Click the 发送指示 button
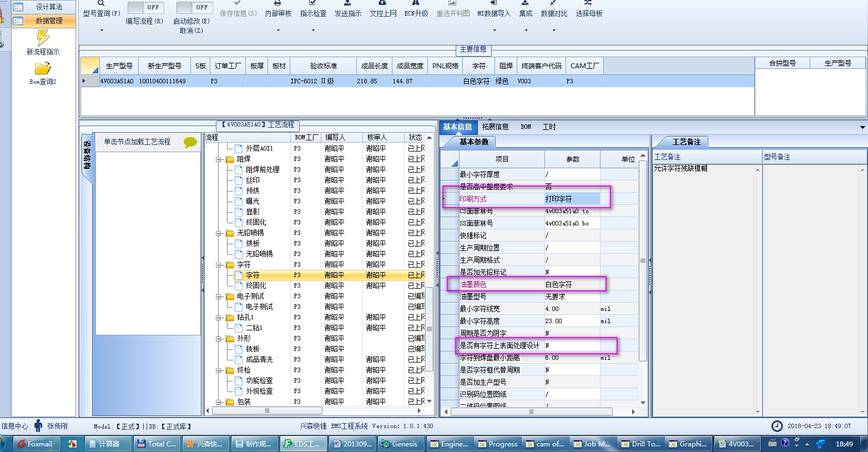Screen dimensions: 868x452 tap(348, 9)
